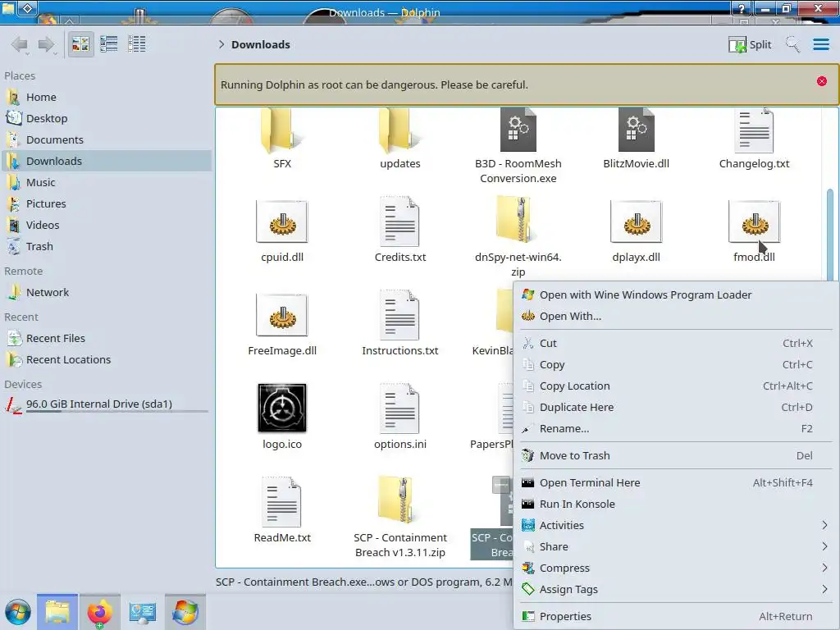Open Recent Files entry
The height and width of the screenshot is (630, 840).
(106, 339)
